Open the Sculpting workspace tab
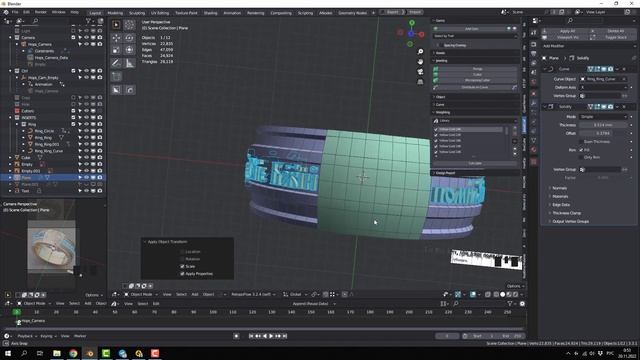Viewport: 640px width, 360px height. (x=137, y=13)
